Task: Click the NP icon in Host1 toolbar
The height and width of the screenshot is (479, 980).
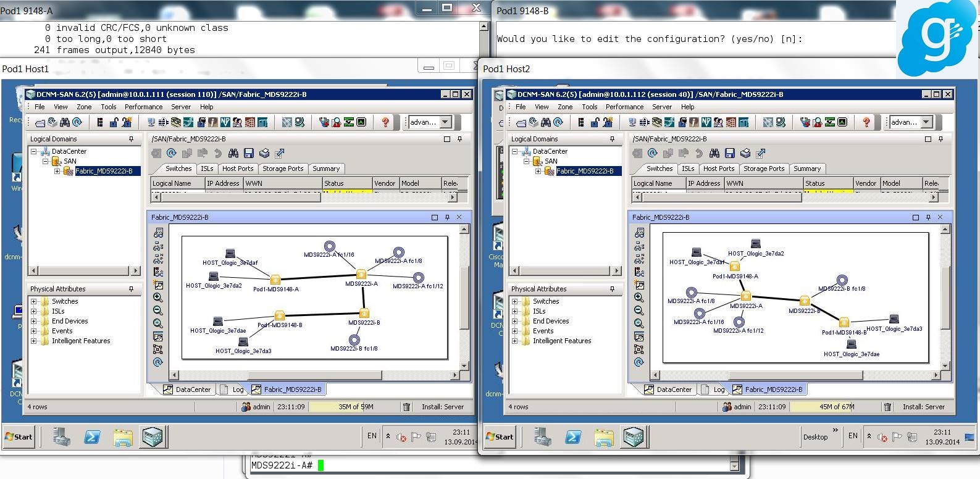Action: pos(225,122)
